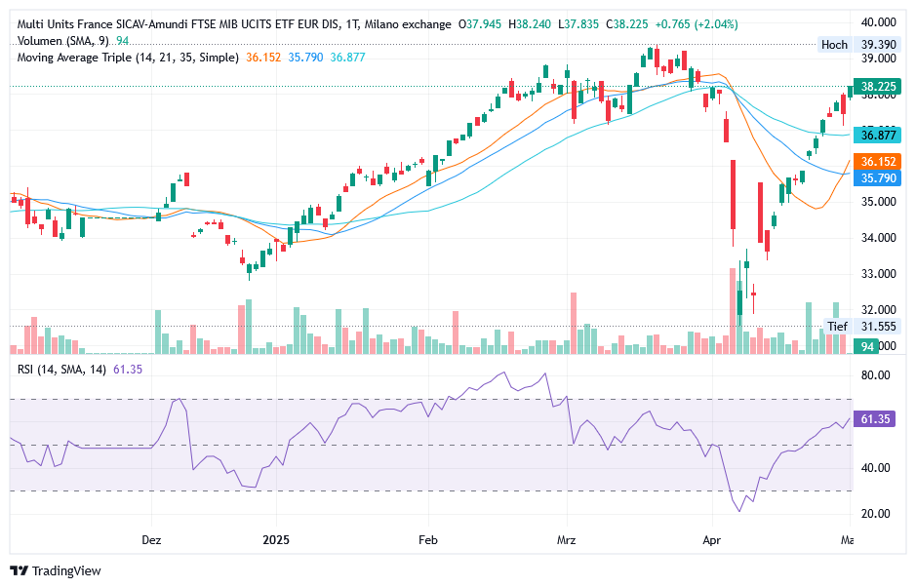The image size is (916, 588).
Task: Click the RSI value label 61.35 on axis
Action: point(874,418)
